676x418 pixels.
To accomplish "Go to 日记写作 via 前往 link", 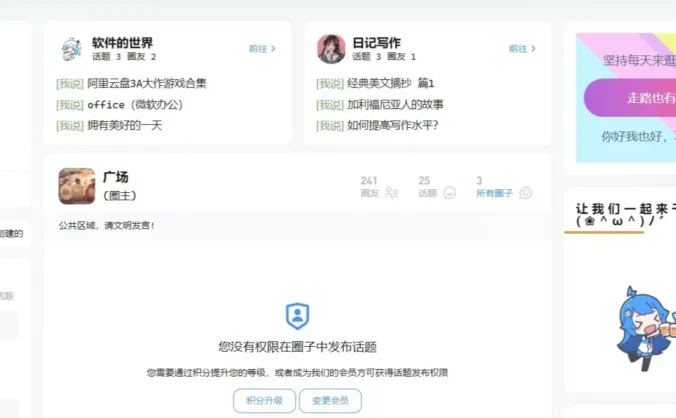I will [x=522, y=49].
